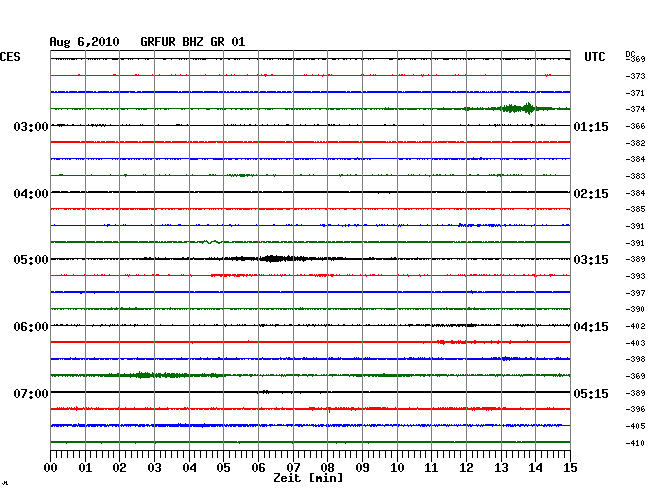Click the DC offset value -374

coord(635,109)
